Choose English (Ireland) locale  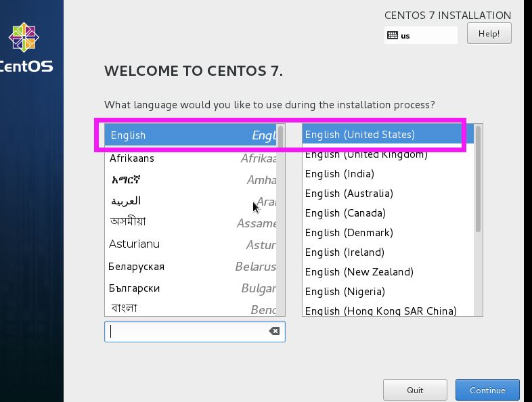(345, 252)
